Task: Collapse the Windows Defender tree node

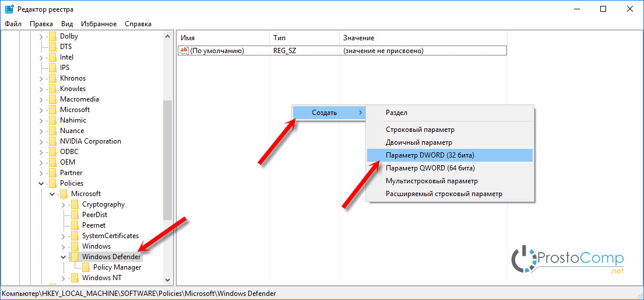Action: [x=64, y=257]
